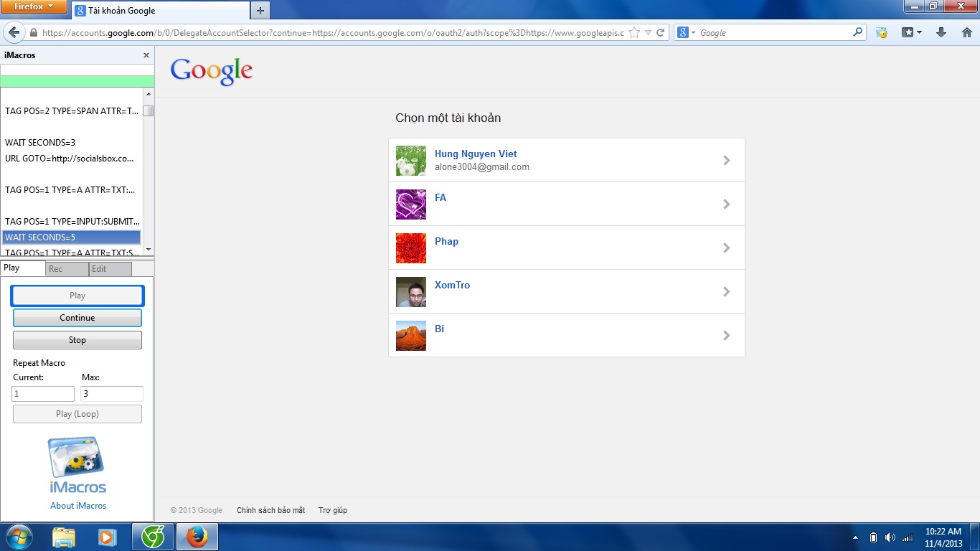Image resolution: width=980 pixels, height=551 pixels.
Task: Open the Google search engine selector
Action: tap(687, 33)
